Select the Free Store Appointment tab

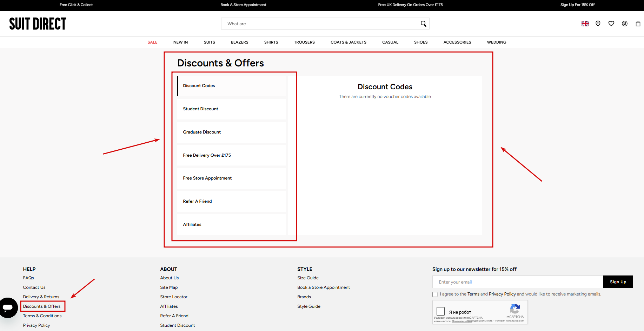[x=231, y=178]
